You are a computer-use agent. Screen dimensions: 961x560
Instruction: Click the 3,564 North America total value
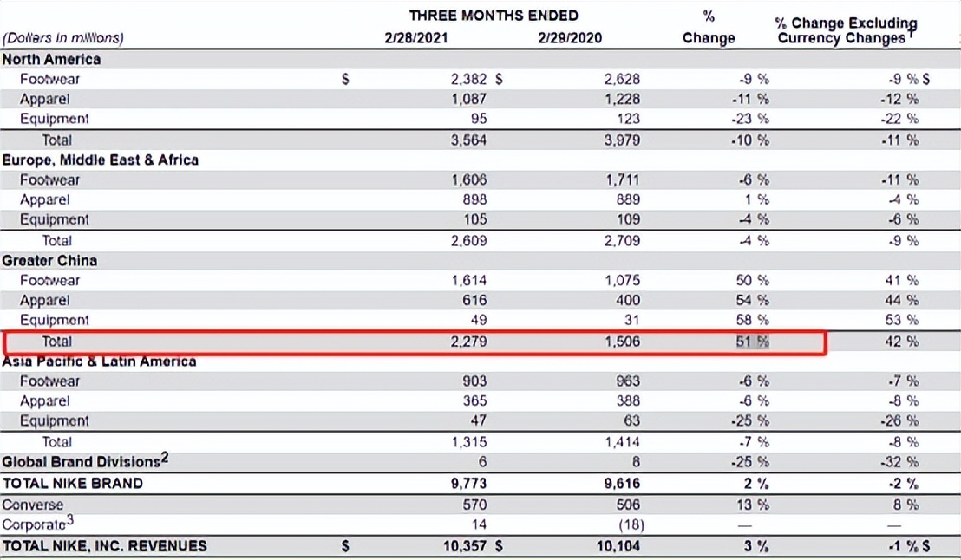click(x=469, y=140)
